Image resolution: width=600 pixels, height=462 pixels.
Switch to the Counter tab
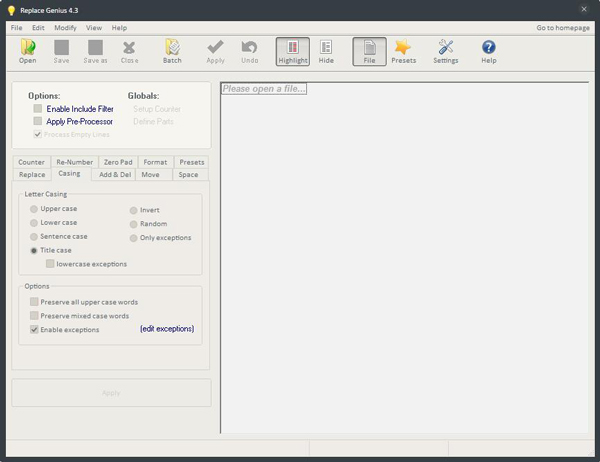[31, 162]
